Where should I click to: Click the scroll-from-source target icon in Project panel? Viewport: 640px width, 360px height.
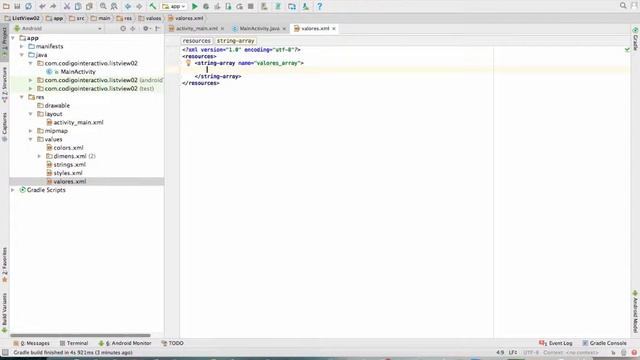coord(123,29)
